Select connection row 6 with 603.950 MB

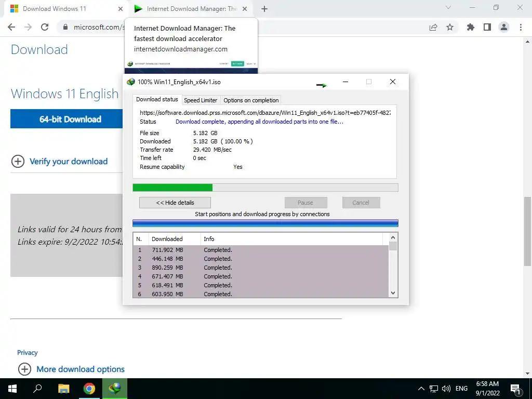(x=261, y=294)
